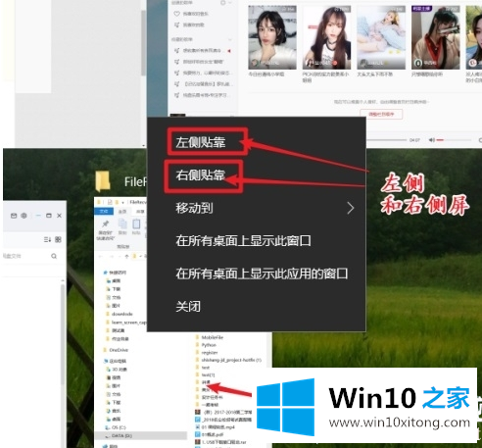Select 此电脑 in the navigation tree
482x448 pixels.
coord(115,361)
